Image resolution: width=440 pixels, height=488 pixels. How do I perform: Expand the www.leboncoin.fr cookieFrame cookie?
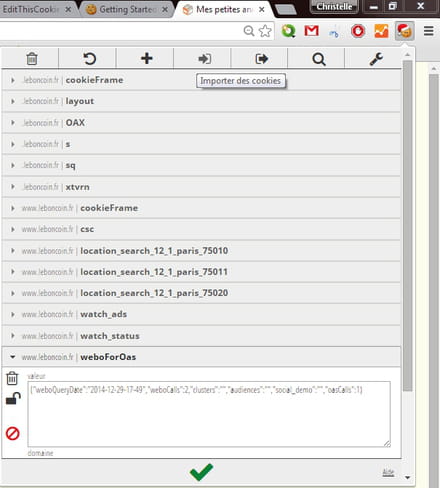pyautogui.click(x=201, y=208)
